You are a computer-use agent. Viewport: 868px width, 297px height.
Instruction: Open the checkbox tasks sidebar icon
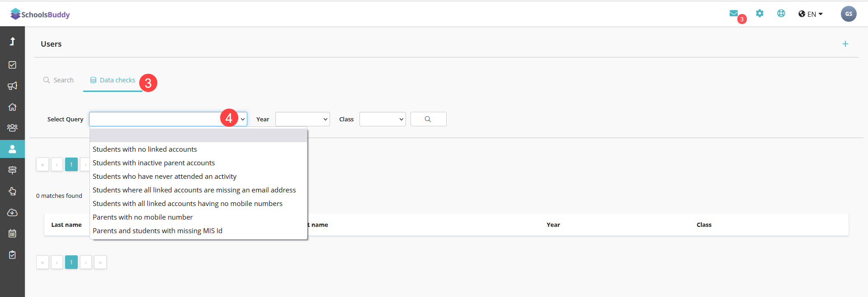point(12,65)
